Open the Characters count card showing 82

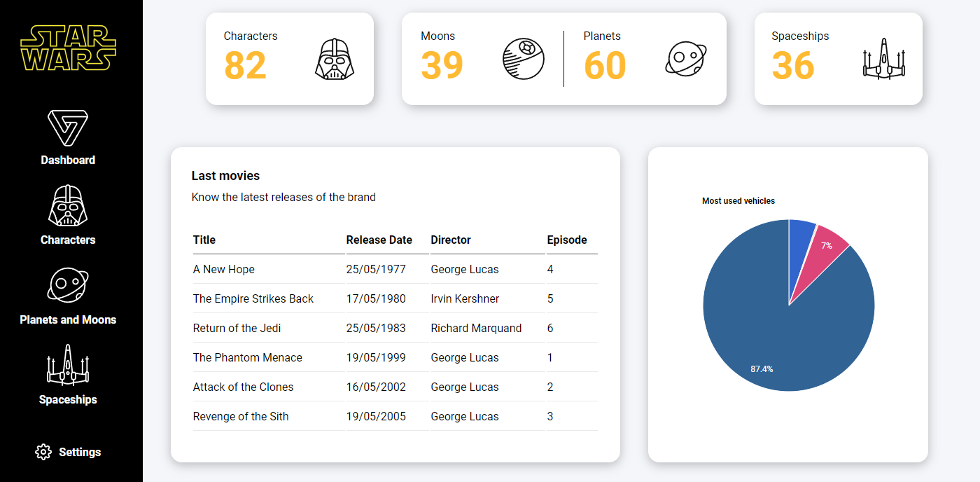pyautogui.click(x=246, y=65)
